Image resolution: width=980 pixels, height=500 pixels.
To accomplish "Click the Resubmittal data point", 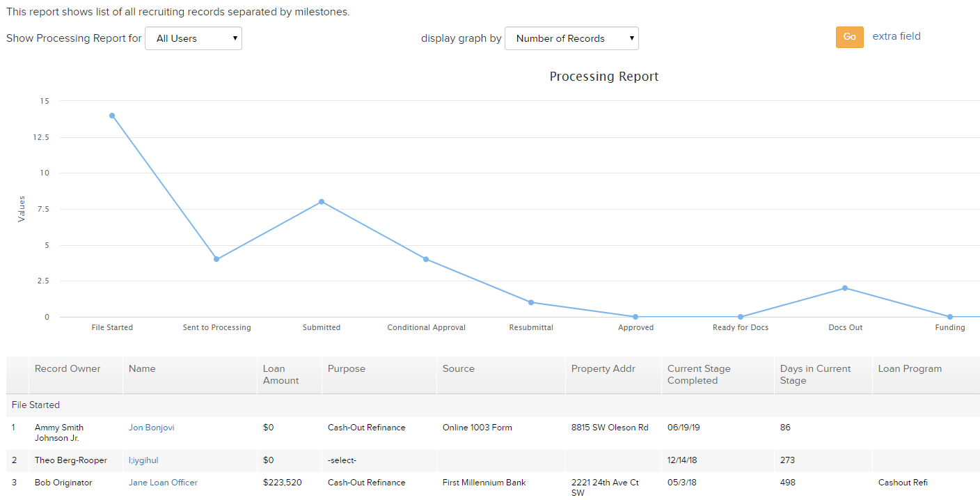I will tap(531, 302).
